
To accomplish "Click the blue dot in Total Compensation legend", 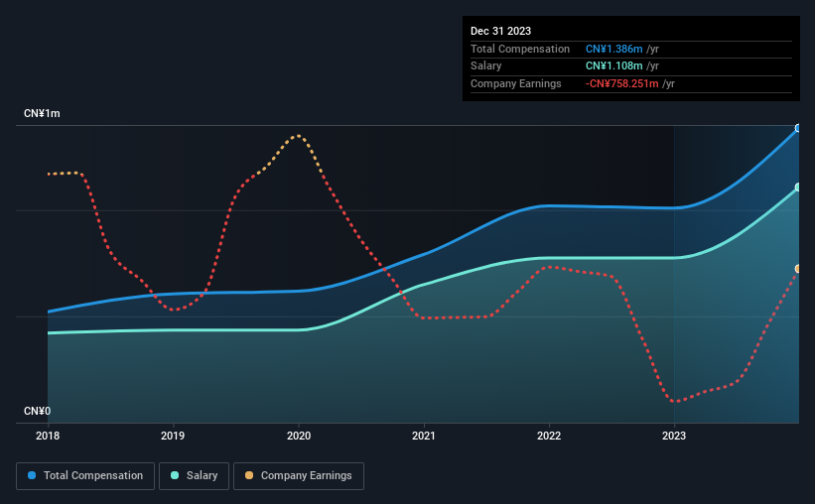I will pos(32,475).
